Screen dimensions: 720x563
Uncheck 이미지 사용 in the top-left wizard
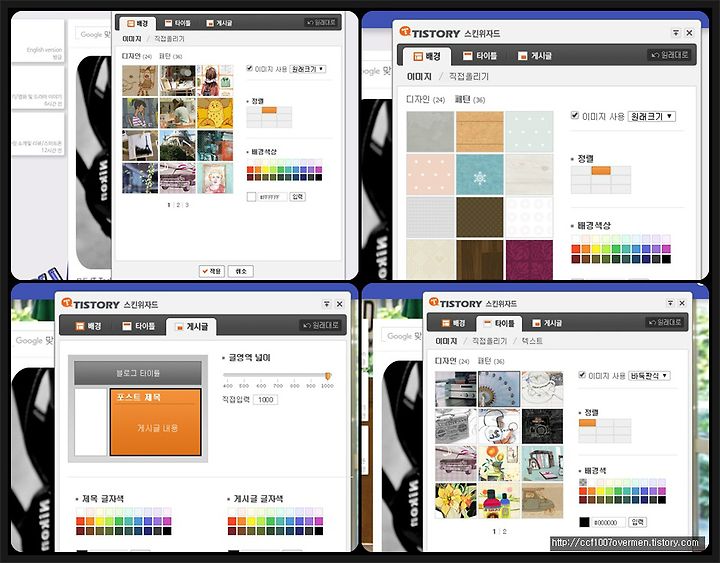(249, 68)
